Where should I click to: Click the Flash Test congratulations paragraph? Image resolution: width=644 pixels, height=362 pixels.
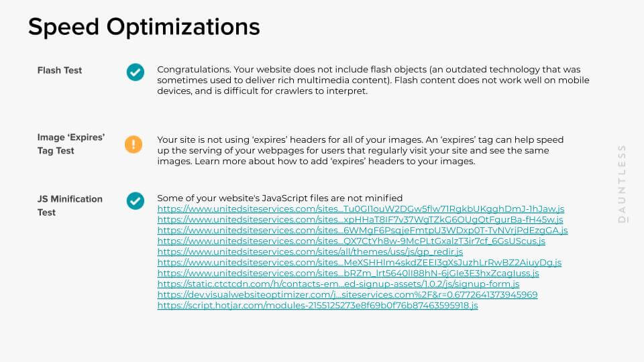point(373,80)
